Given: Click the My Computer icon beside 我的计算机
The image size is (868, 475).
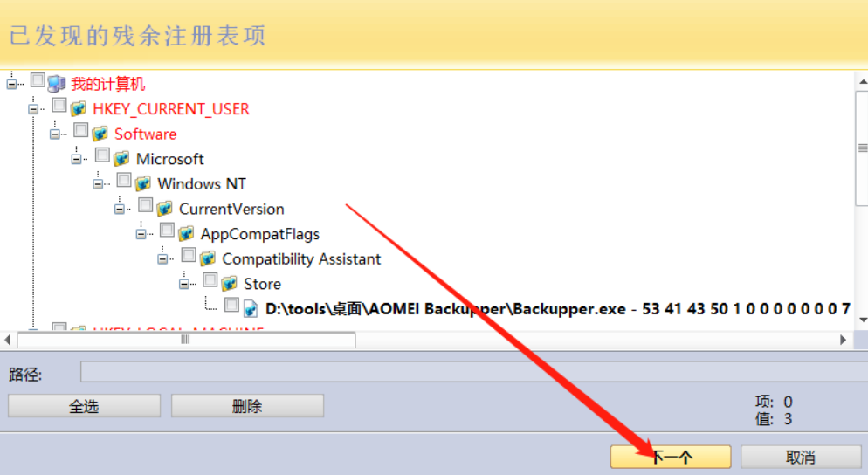Looking at the screenshot, I should pyautogui.click(x=57, y=84).
